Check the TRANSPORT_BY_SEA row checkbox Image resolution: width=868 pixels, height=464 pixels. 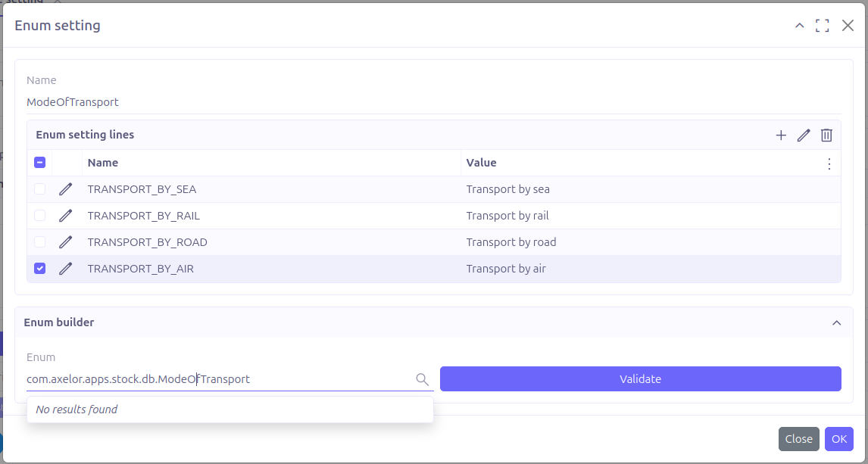point(40,189)
